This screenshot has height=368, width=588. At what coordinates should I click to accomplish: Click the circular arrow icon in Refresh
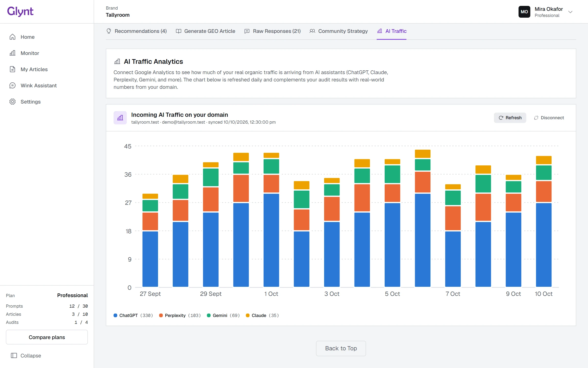coord(501,118)
